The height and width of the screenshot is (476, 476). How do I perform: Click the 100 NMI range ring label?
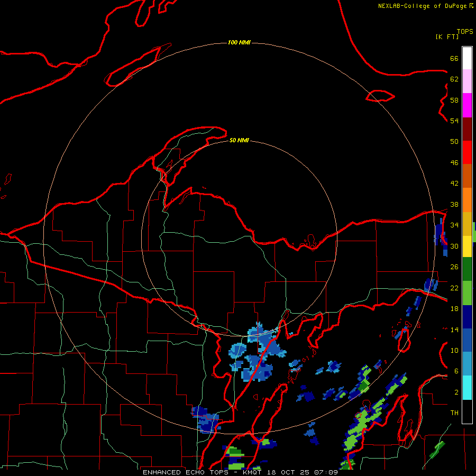[x=239, y=42]
